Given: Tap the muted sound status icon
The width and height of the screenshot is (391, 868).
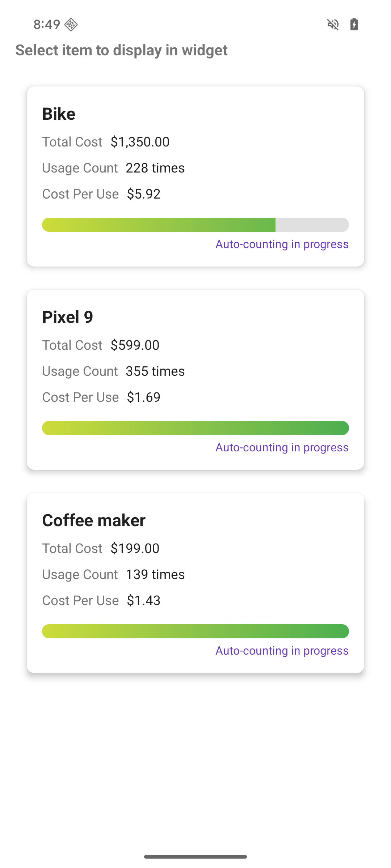Looking at the screenshot, I should 333,25.
